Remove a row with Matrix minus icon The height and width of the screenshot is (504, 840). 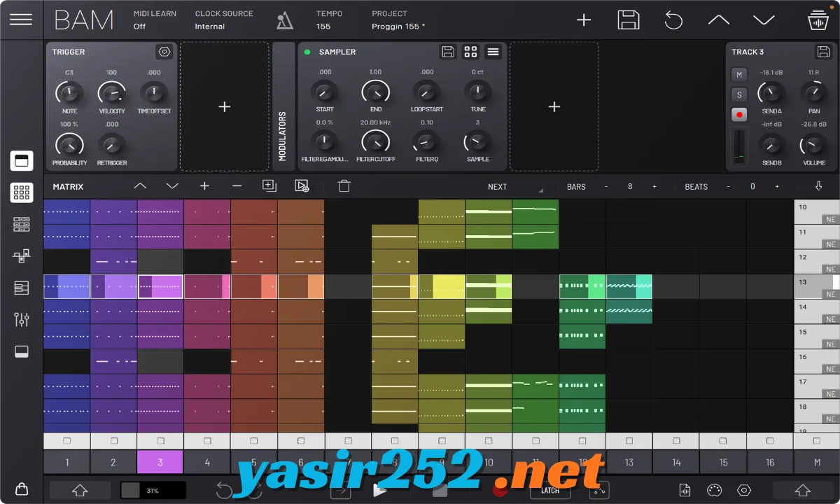click(237, 186)
